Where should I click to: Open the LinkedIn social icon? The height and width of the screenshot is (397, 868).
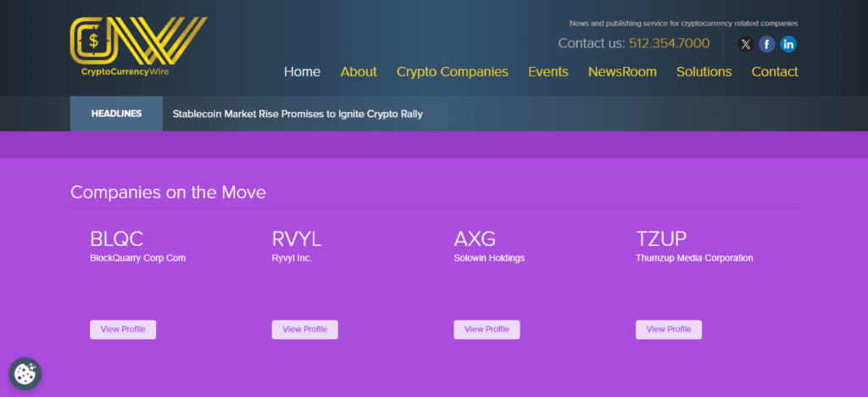pos(788,45)
